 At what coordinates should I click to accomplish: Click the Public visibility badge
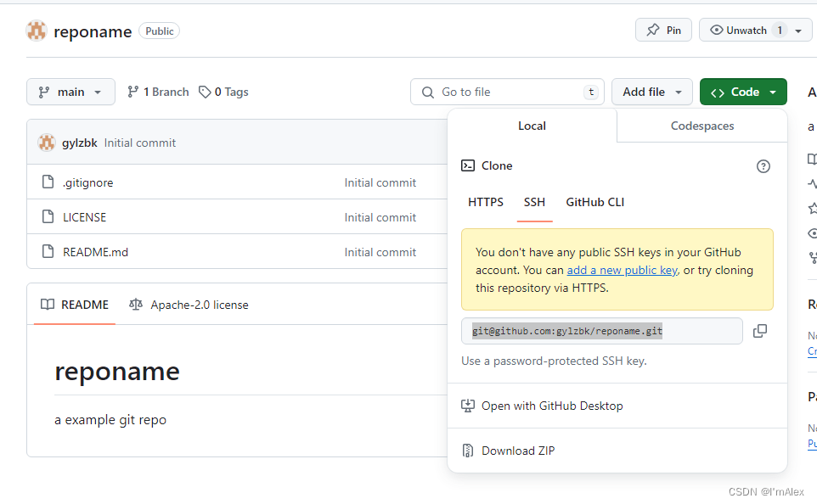coord(160,31)
